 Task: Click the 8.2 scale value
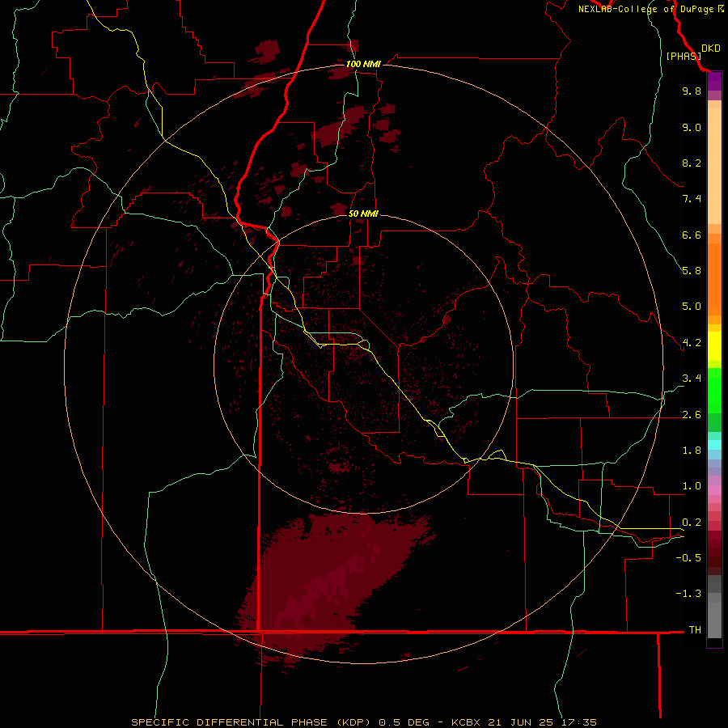coord(692,163)
